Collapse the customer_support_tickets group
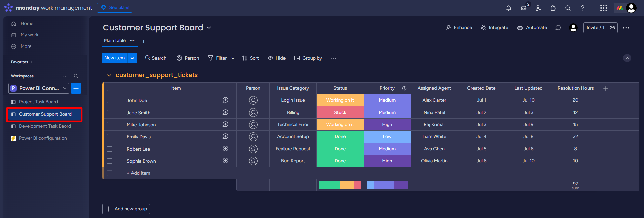 (x=109, y=75)
